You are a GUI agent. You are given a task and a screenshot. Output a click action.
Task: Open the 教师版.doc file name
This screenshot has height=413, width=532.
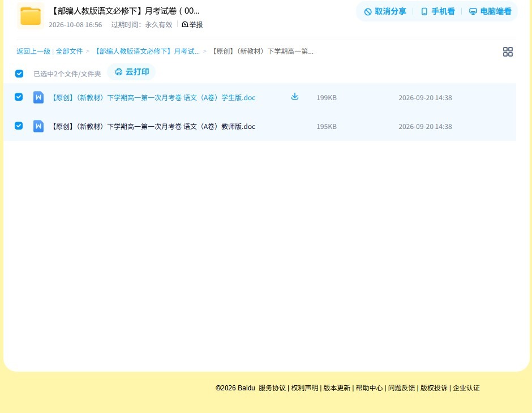[152, 127]
